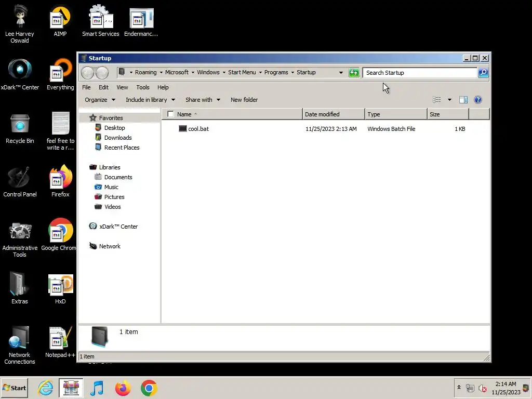Click the Chrome icon in the taskbar
This screenshot has height=399, width=532.
(x=149, y=388)
